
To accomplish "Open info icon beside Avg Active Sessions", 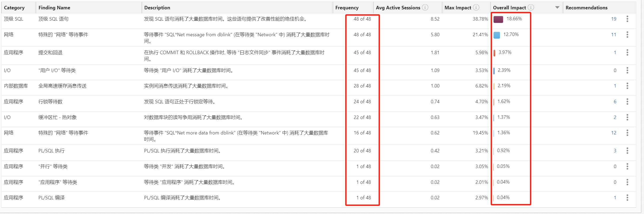I will coord(425,7).
